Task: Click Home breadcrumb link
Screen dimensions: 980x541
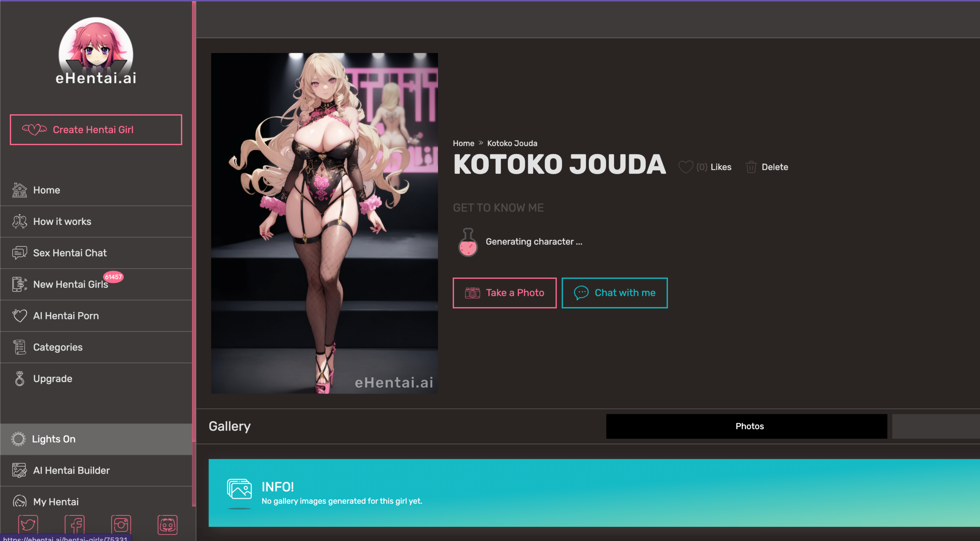Action: [463, 143]
